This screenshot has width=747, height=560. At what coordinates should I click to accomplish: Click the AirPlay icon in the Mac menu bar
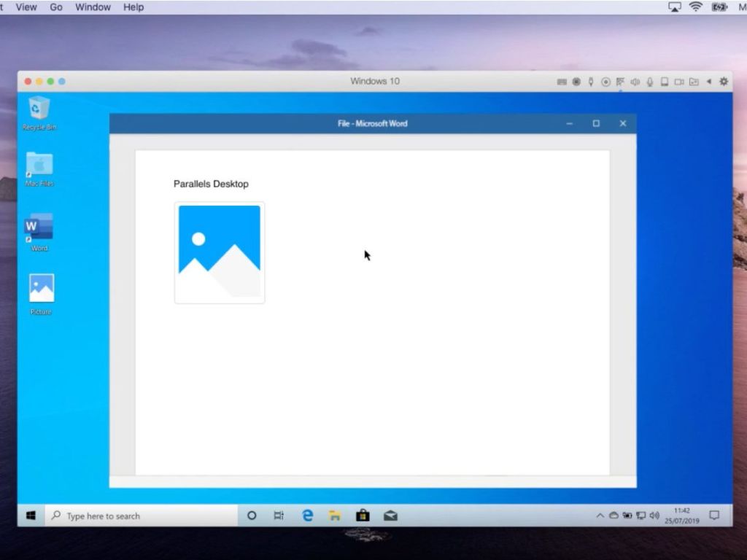click(675, 7)
